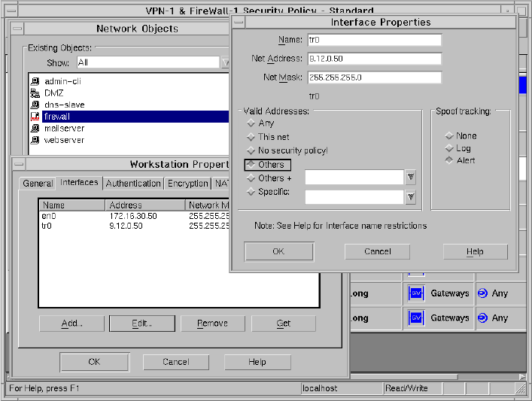Click the localhost status bar entry
532x401 pixels.
(x=342, y=388)
